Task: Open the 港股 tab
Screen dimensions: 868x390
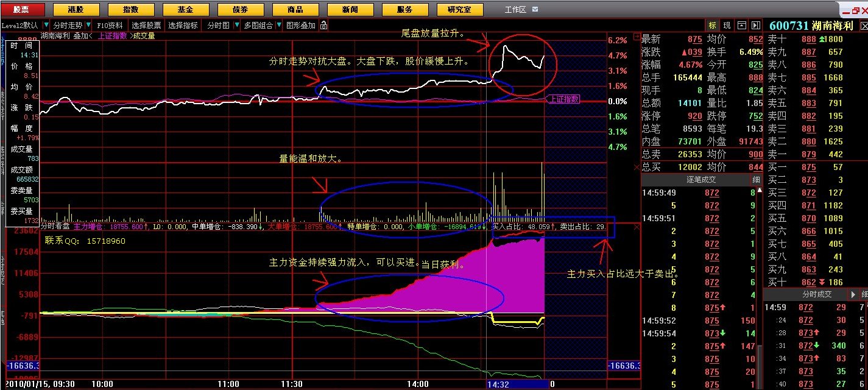Action: pyautogui.click(x=76, y=10)
